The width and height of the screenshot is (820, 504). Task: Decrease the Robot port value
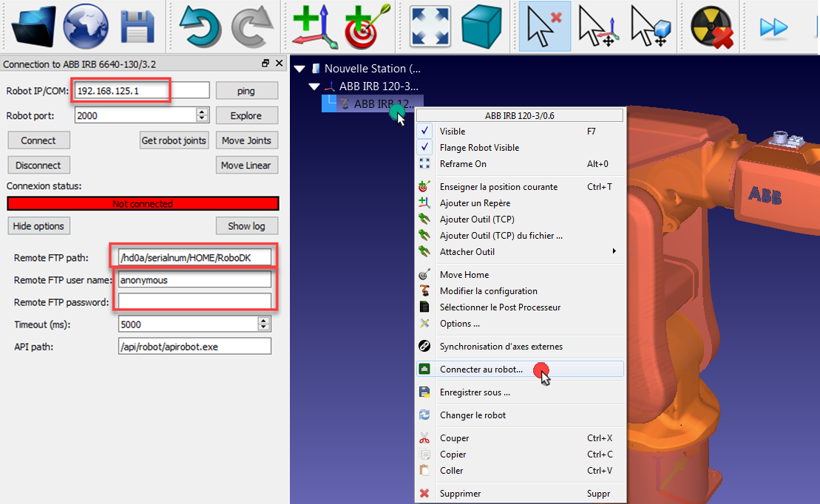click(202, 119)
